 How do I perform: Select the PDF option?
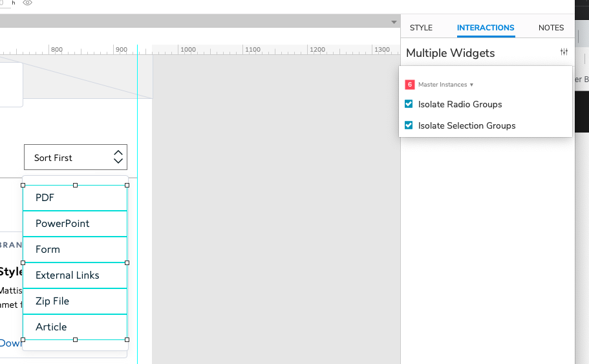tap(75, 198)
